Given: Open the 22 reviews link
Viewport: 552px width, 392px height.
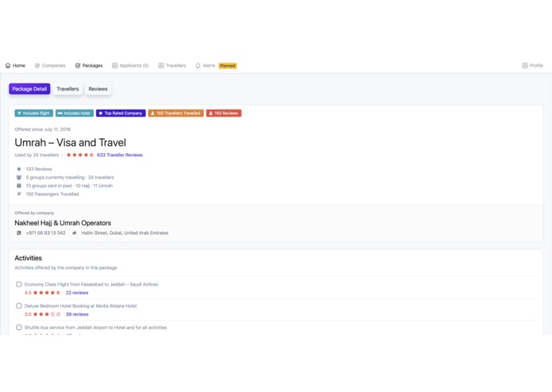Looking at the screenshot, I should point(77,293).
